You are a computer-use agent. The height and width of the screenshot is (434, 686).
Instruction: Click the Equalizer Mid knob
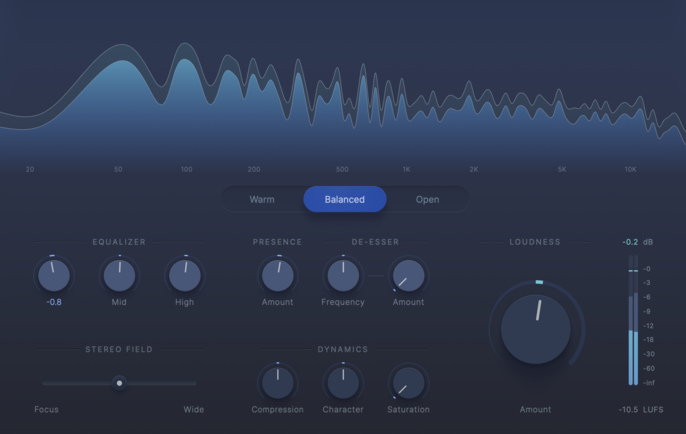click(x=119, y=276)
